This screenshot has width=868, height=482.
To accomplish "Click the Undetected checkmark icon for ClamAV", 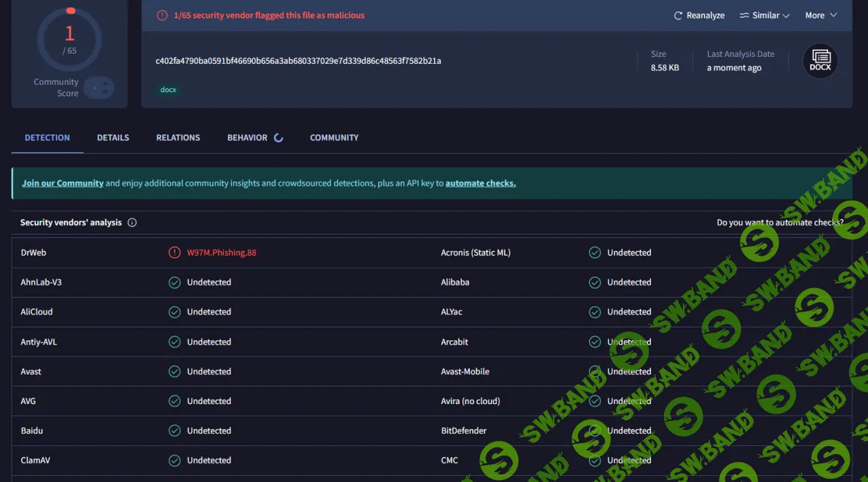I will [174, 461].
